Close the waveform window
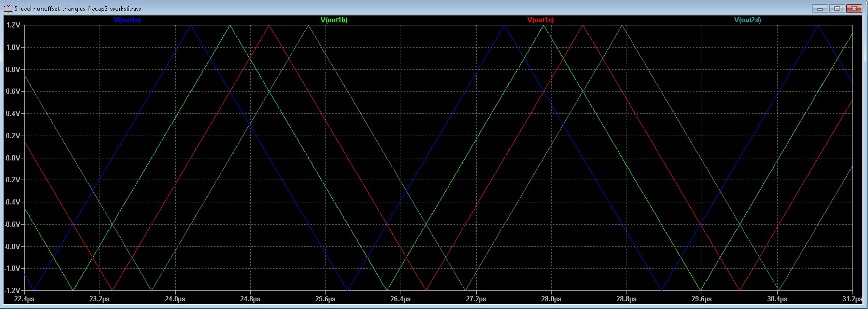Viewport: 868px width, 309px height. point(853,8)
